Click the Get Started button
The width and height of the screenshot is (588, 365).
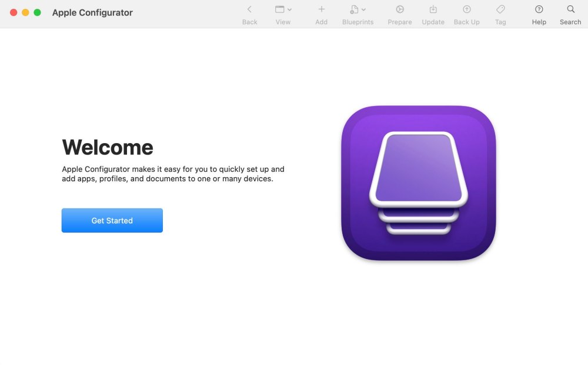pyautogui.click(x=112, y=220)
